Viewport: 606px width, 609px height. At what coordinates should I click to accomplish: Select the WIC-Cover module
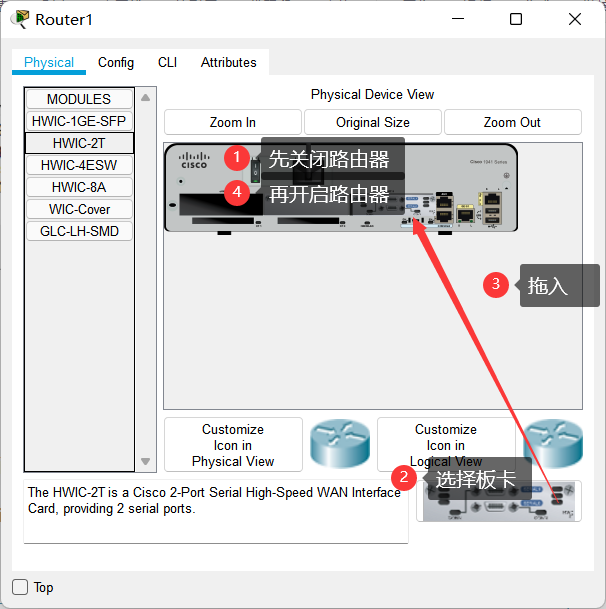tap(79, 209)
